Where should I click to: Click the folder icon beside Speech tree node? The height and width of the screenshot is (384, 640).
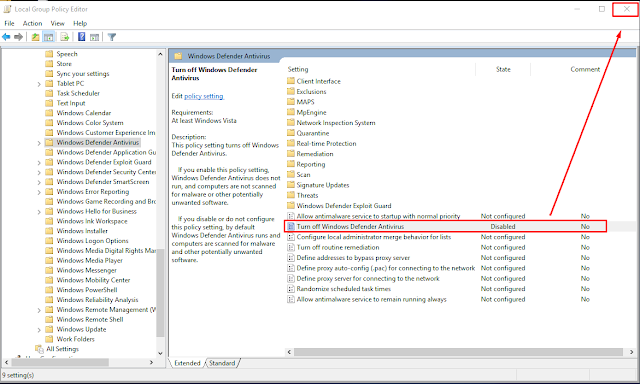(x=49, y=54)
